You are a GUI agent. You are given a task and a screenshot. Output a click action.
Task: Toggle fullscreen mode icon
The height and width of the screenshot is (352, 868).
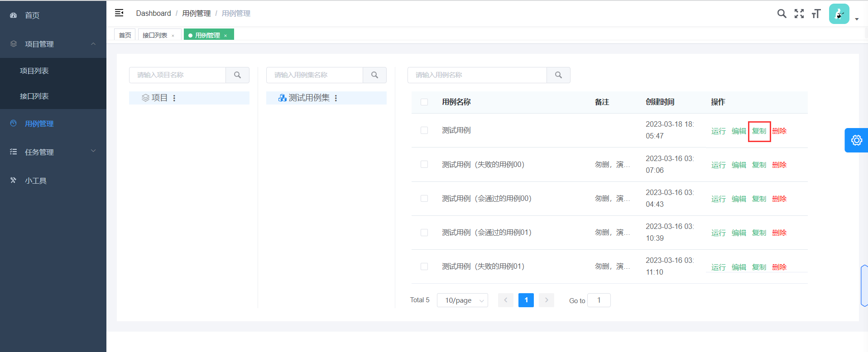[799, 14]
